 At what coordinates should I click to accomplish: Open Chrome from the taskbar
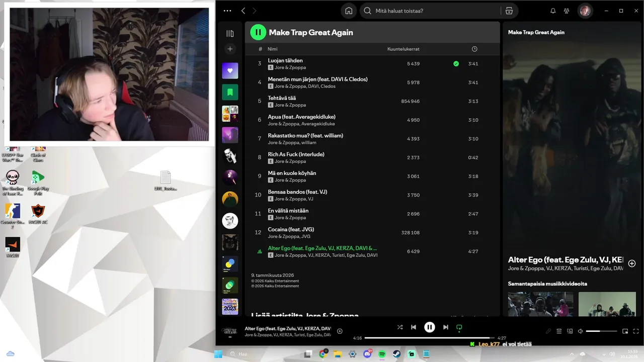coord(323,354)
